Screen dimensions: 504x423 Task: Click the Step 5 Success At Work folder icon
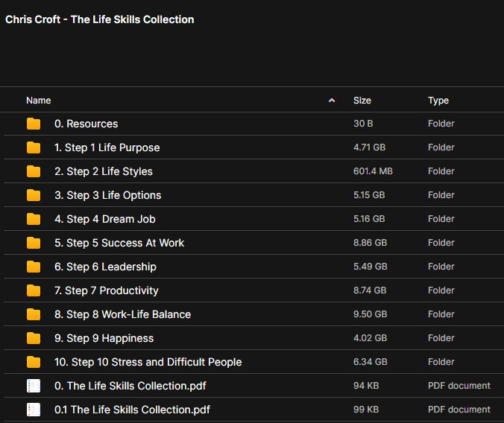[34, 243]
